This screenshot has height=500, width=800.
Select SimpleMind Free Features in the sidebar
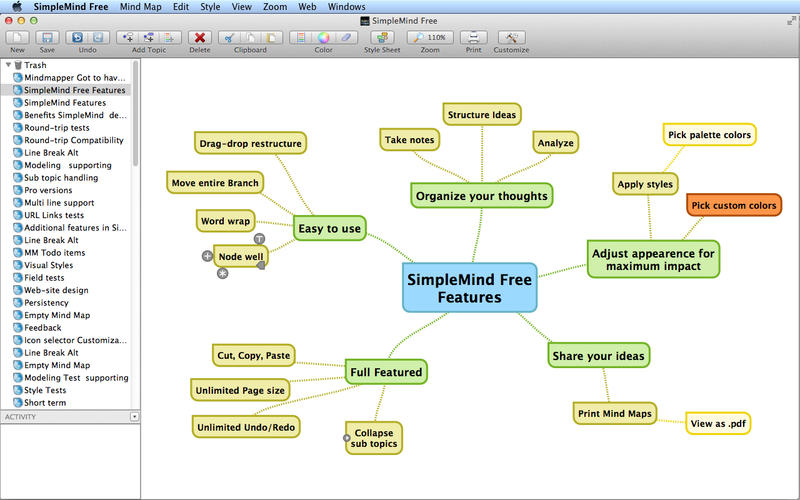tap(66, 90)
